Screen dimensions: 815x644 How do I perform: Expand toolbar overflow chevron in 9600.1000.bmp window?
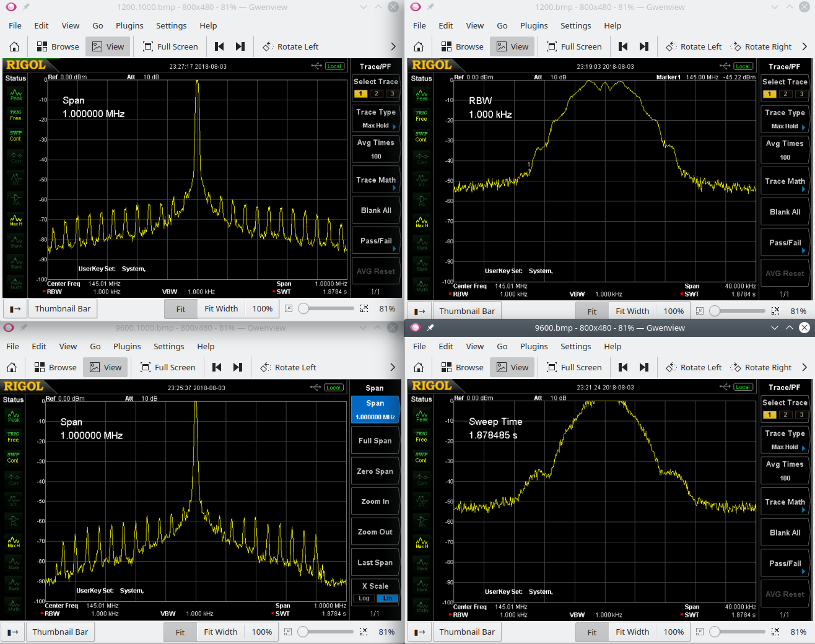coord(392,367)
